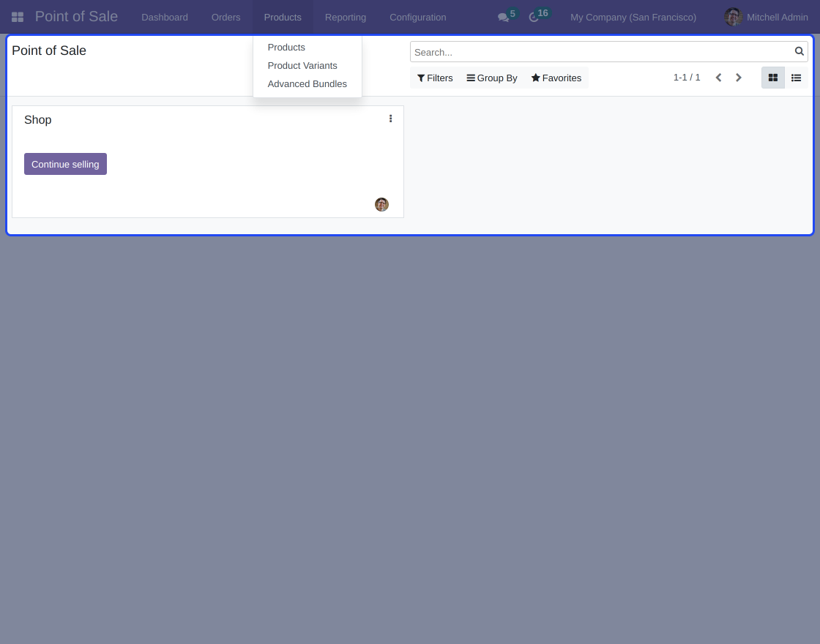
Task: Open the Orders menu
Action: [x=226, y=18]
